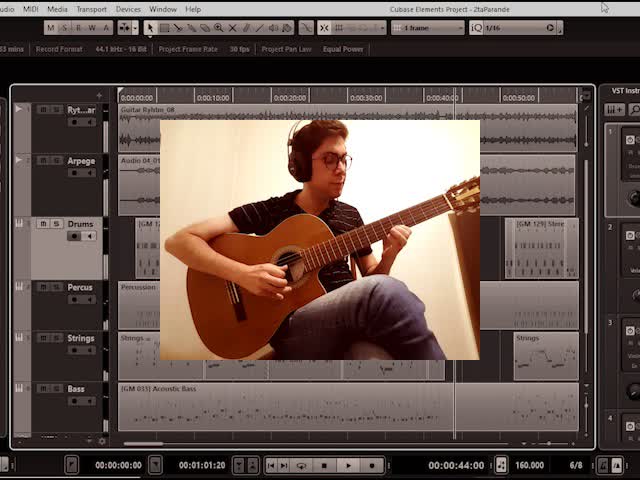
Task: Deactivate all Mute states M button
Action: click(51, 28)
